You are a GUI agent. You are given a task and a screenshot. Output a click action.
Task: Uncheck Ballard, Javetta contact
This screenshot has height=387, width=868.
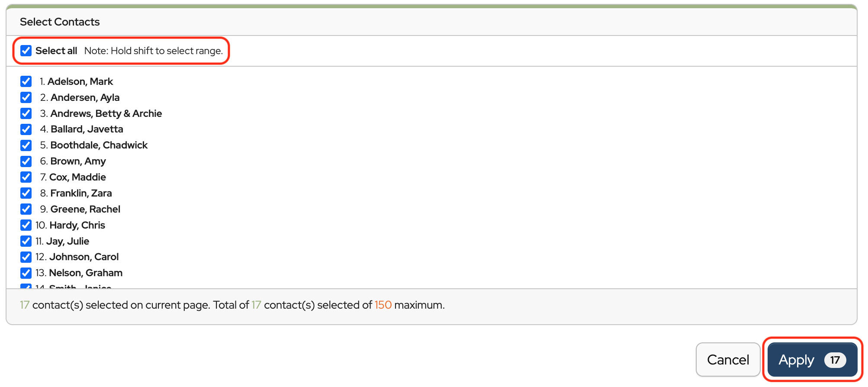pos(26,129)
